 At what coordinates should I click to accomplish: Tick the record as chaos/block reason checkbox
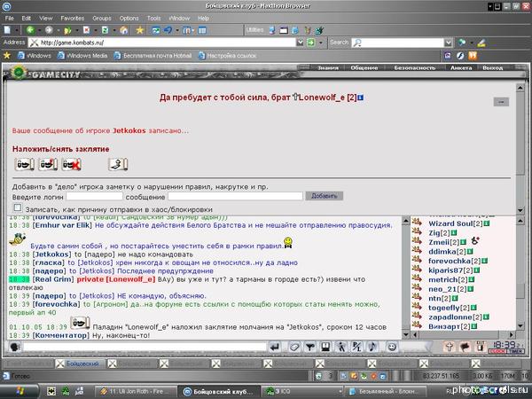coord(18,207)
